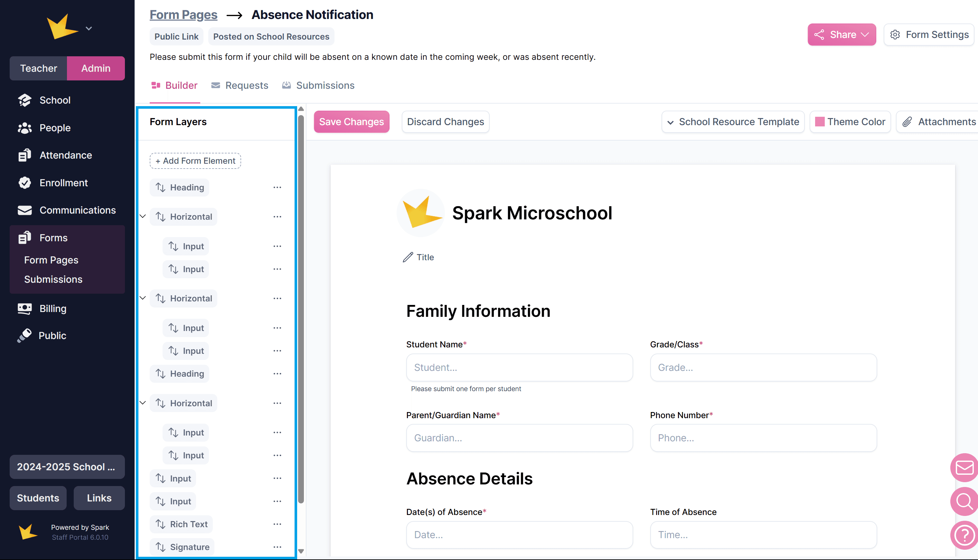Open the Share dropdown
This screenshot has width=978, height=560.
pos(842,35)
